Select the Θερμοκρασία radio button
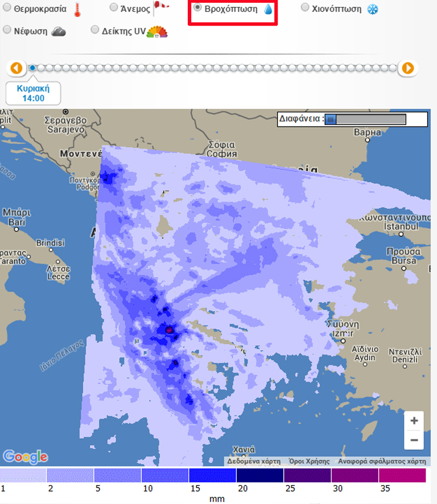Image resolution: width=437 pixels, height=504 pixels. [7, 8]
